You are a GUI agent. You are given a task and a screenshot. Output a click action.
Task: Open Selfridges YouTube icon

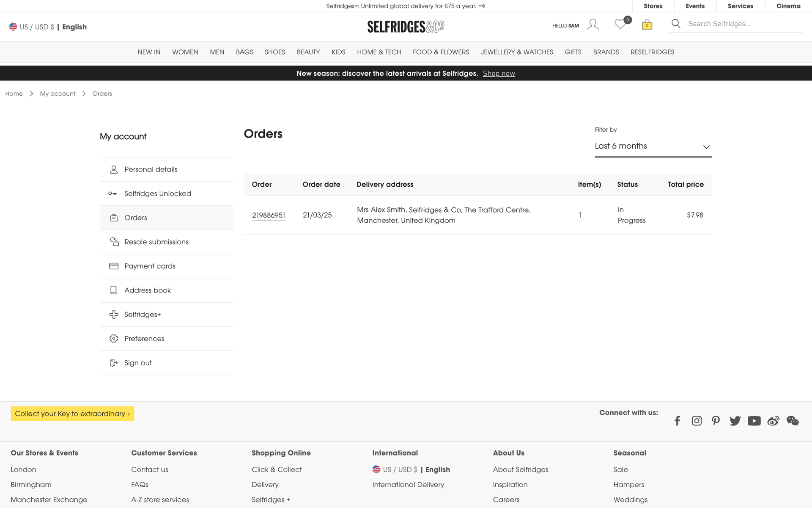[x=754, y=420]
